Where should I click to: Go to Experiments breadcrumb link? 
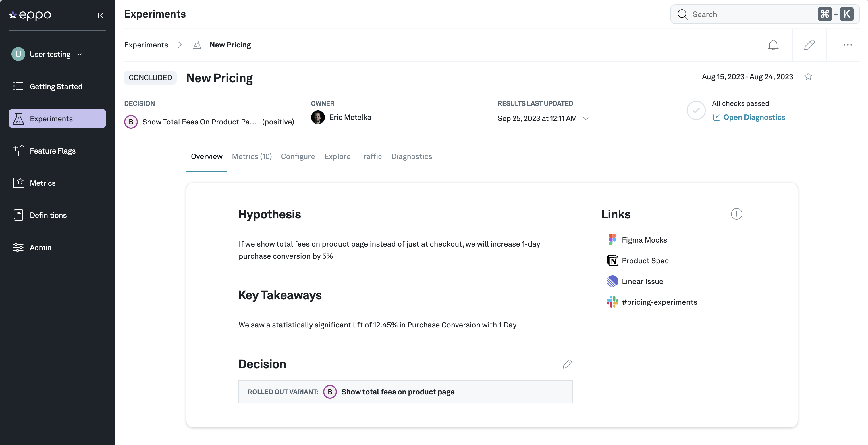point(146,45)
